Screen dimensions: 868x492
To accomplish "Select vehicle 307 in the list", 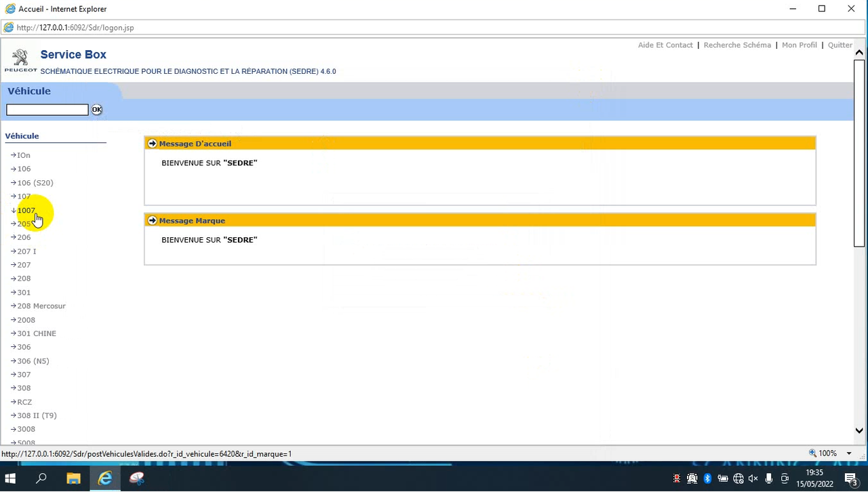I will 24,375.
